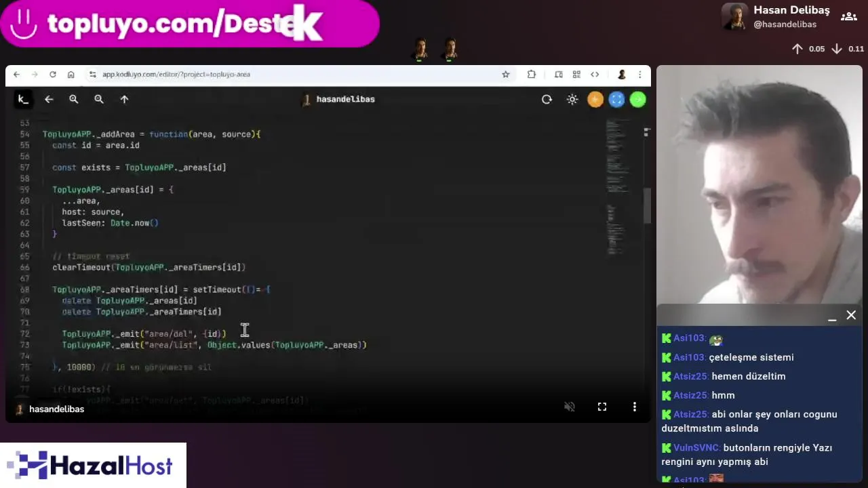
Task: Toggle the light/dark theme sun icon
Action: (x=572, y=100)
